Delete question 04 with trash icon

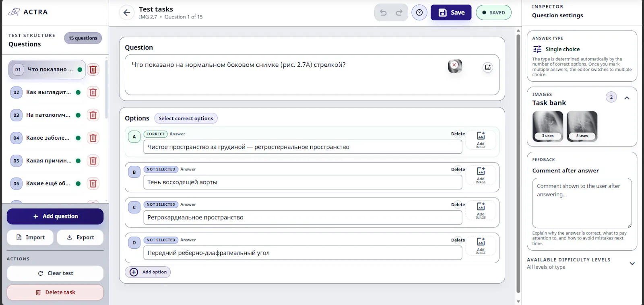93,138
